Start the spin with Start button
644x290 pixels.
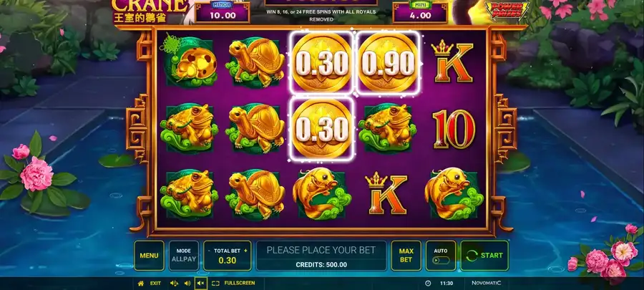pos(484,256)
